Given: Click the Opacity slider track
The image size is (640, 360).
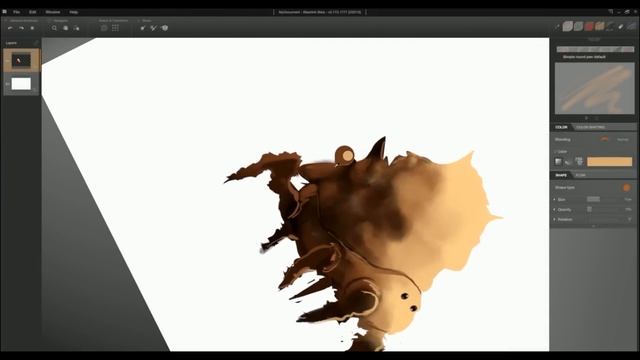Looking at the screenshot, I should click(x=604, y=209).
